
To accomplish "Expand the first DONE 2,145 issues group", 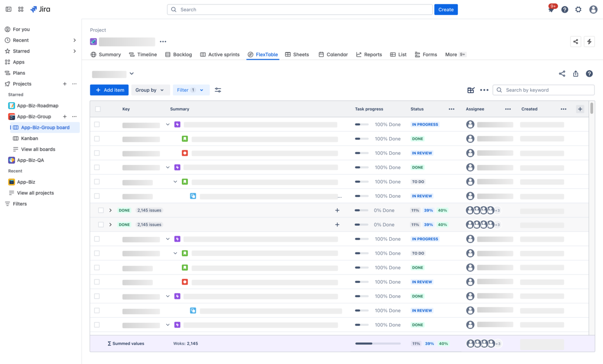I will click(x=111, y=210).
